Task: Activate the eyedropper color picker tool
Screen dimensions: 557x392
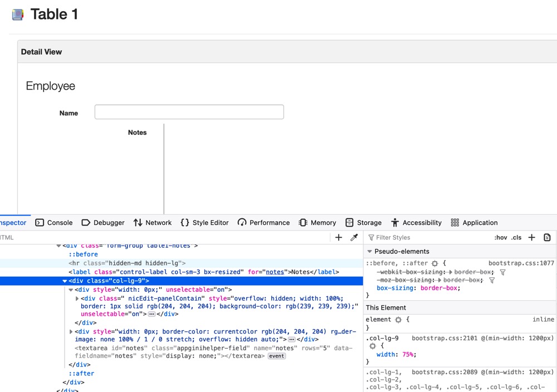Action: 354,238
